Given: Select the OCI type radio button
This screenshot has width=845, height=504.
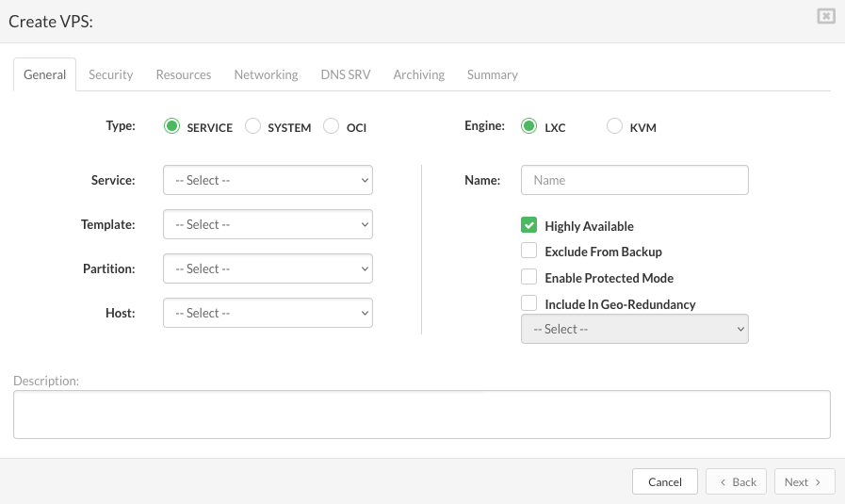Looking at the screenshot, I should (x=331, y=126).
